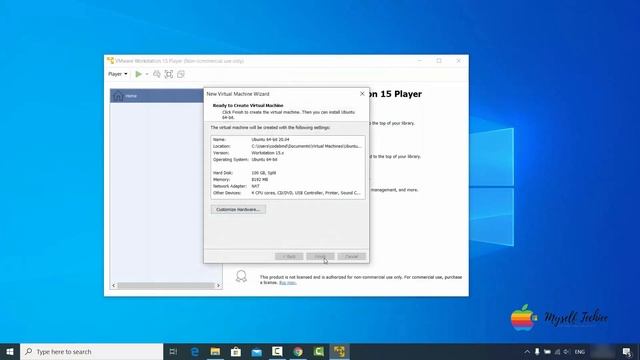Screen dimensions: 640x360
Task: Cancel the New Virtual Machine Wizard
Action: coord(351,256)
